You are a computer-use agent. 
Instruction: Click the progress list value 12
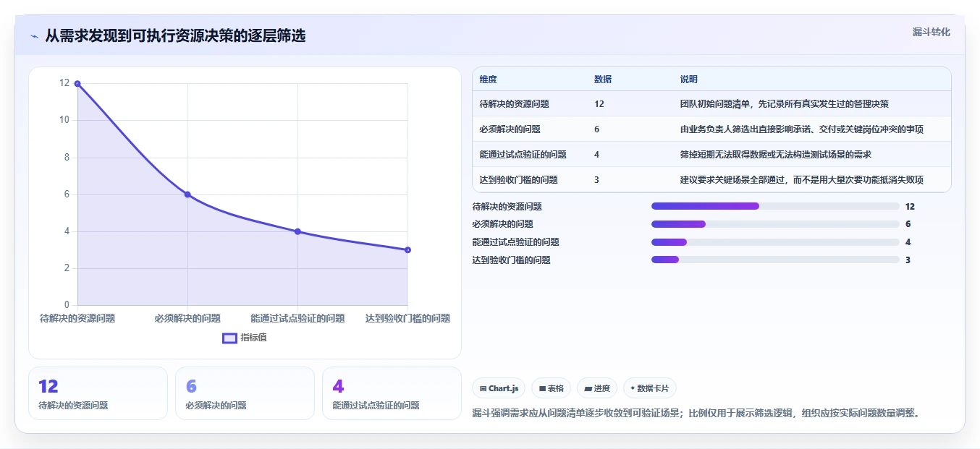click(910, 206)
